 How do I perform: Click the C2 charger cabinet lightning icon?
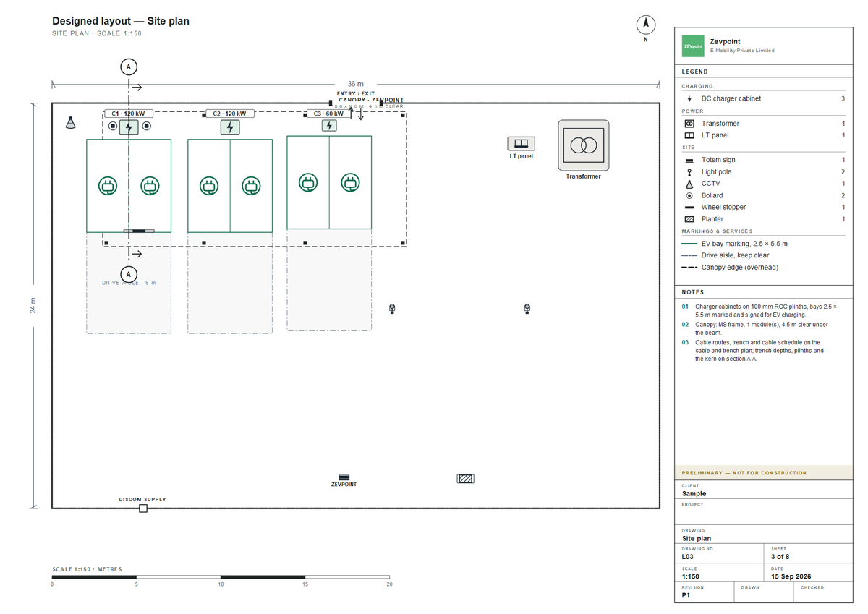coord(230,127)
